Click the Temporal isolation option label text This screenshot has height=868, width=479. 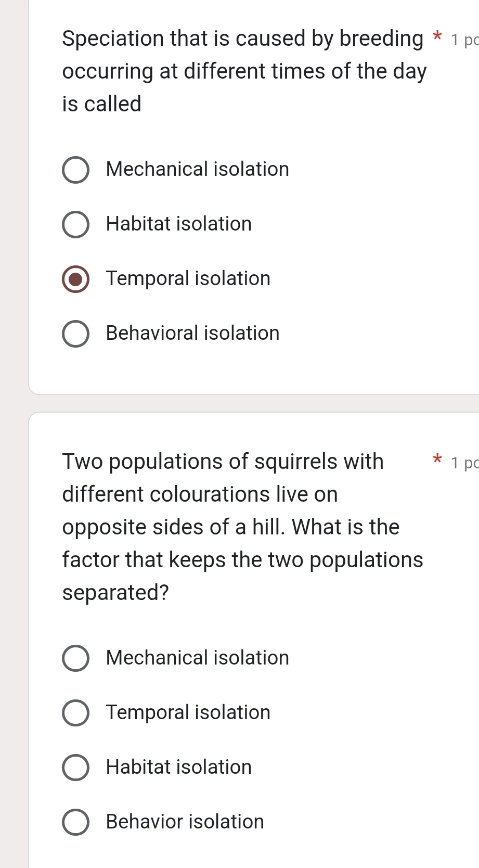188,279
